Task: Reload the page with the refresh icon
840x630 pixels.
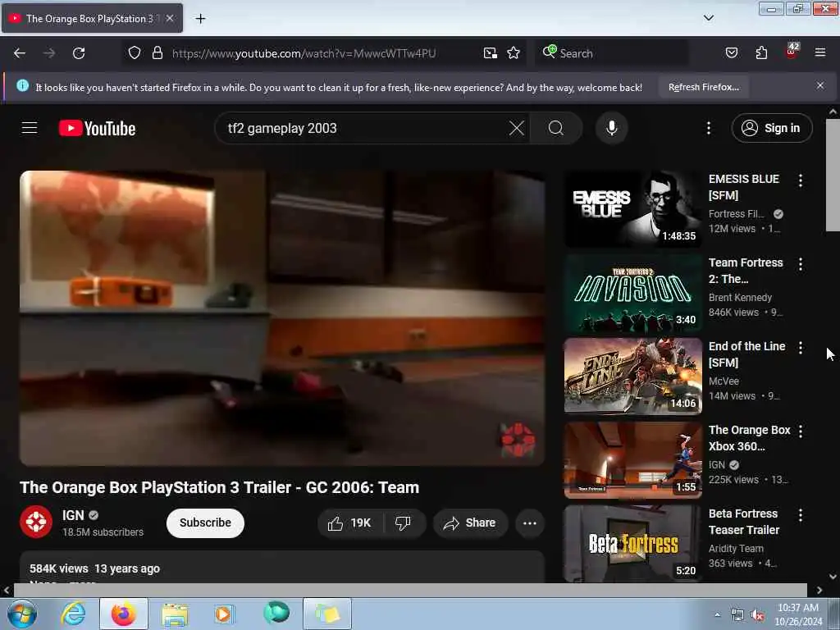Action: (x=79, y=53)
